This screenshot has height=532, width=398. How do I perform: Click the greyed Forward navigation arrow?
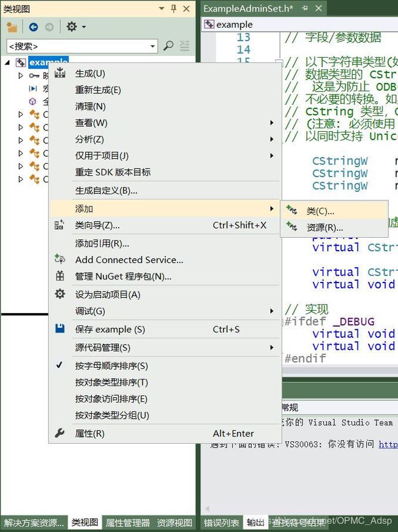coord(49,27)
